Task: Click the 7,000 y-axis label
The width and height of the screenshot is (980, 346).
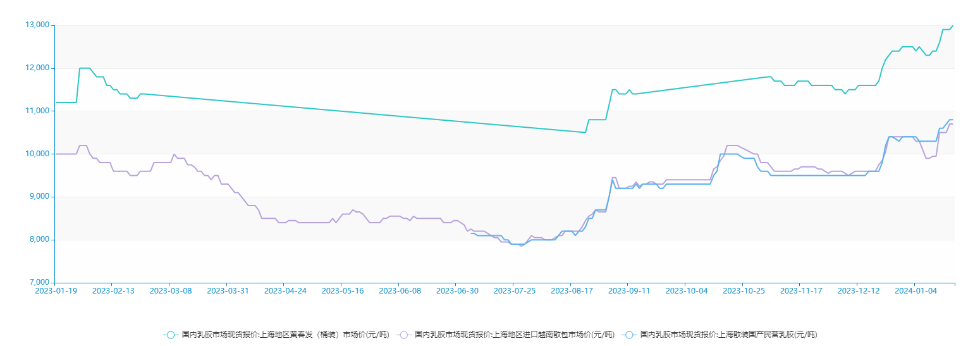Action: pyautogui.click(x=39, y=283)
